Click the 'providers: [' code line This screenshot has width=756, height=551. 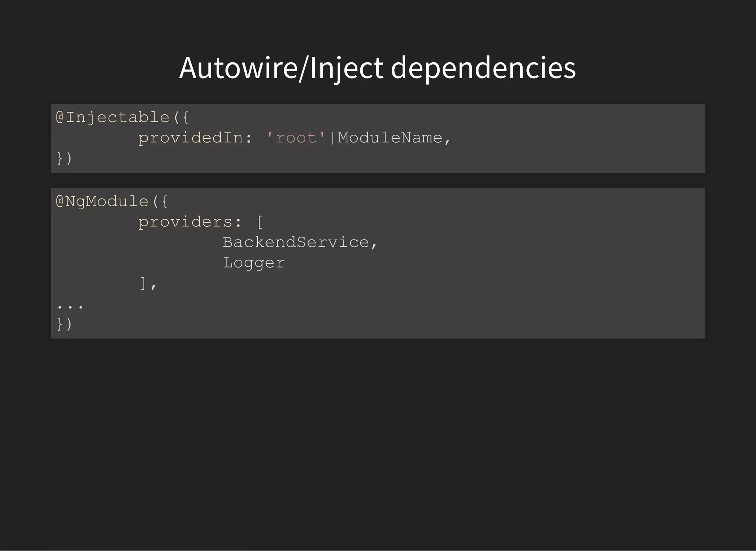(201, 222)
